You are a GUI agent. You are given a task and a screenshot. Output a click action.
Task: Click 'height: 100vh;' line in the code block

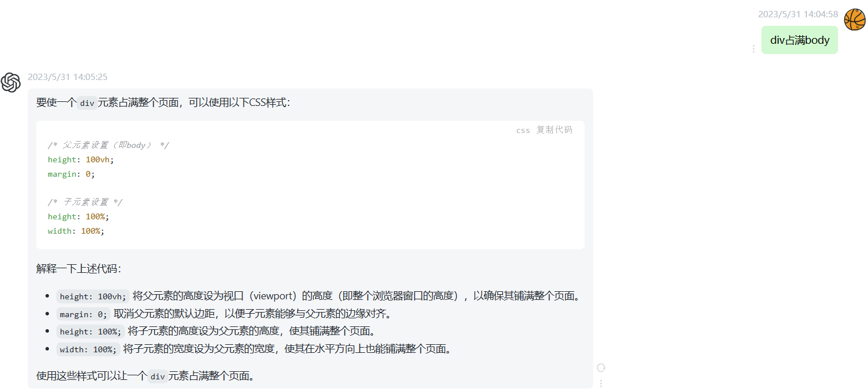tap(81, 159)
